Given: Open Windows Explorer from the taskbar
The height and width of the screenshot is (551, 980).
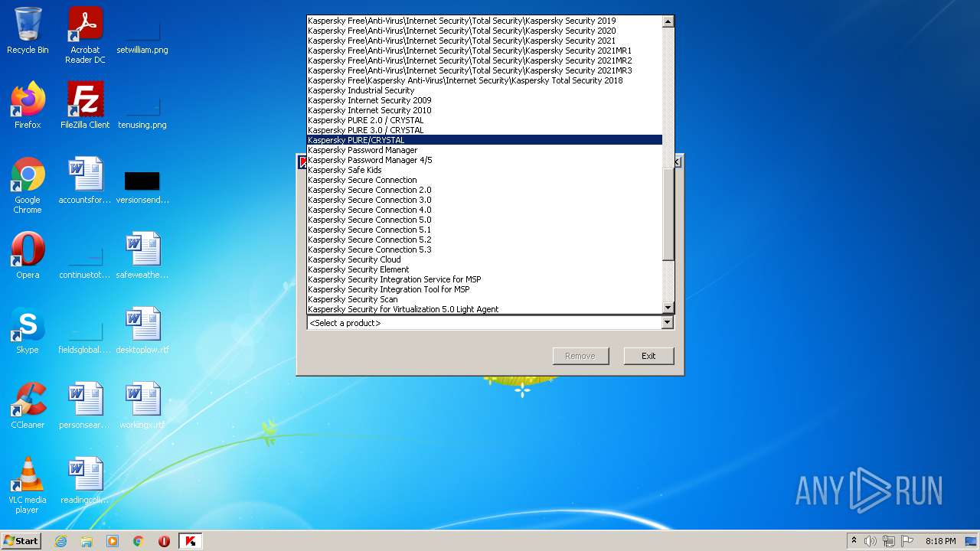Looking at the screenshot, I should pos(87,541).
